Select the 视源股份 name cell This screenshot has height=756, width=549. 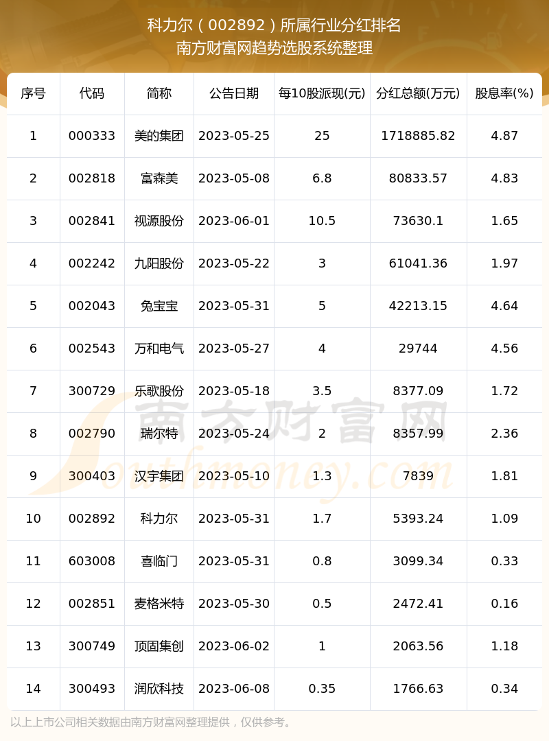click(x=159, y=221)
